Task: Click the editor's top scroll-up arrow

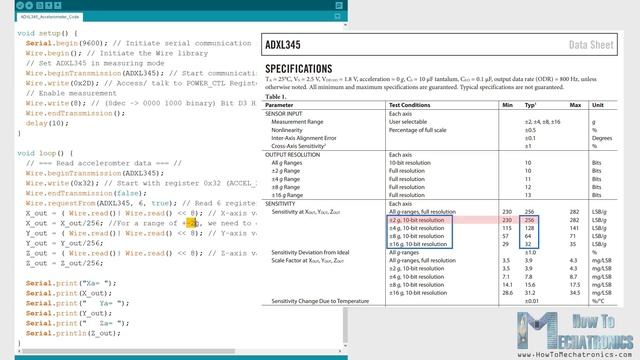Action: click(345, 25)
